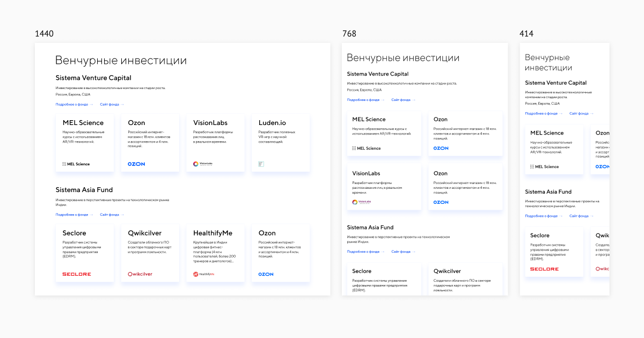The height and width of the screenshot is (338, 644).
Task: Click 'Сайт фонда' under Sistema Venture Capital, 414 frame
Action: tap(582, 114)
